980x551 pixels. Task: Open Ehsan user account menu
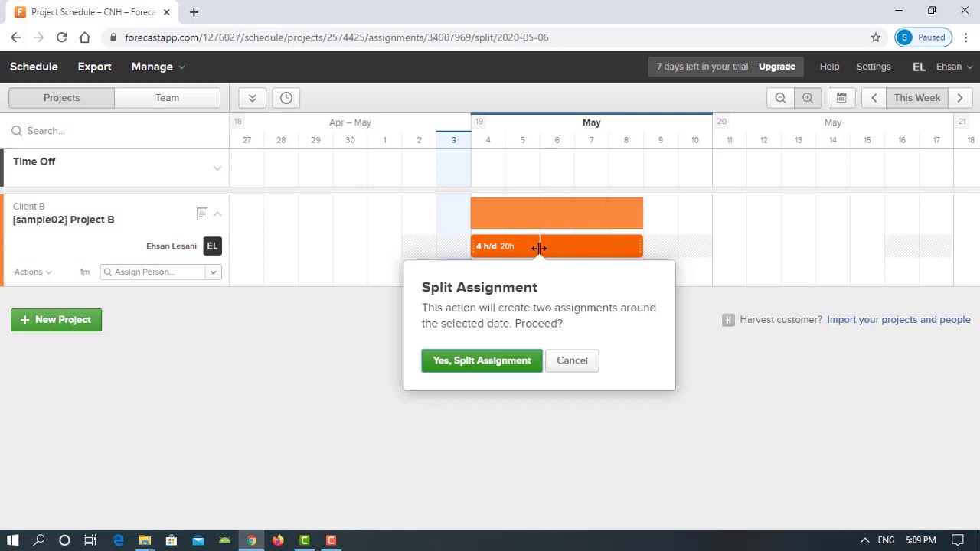pyautogui.click(x=953, y=67)
